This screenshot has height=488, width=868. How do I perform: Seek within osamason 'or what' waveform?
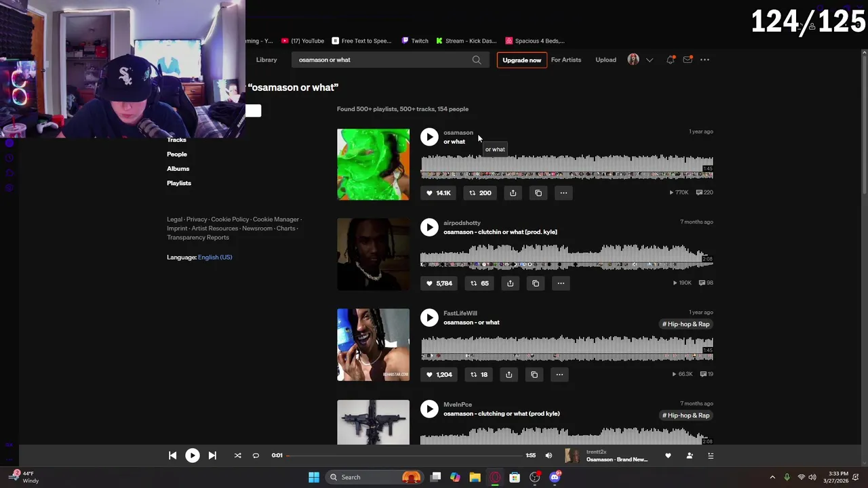click(x=566, y=167)
